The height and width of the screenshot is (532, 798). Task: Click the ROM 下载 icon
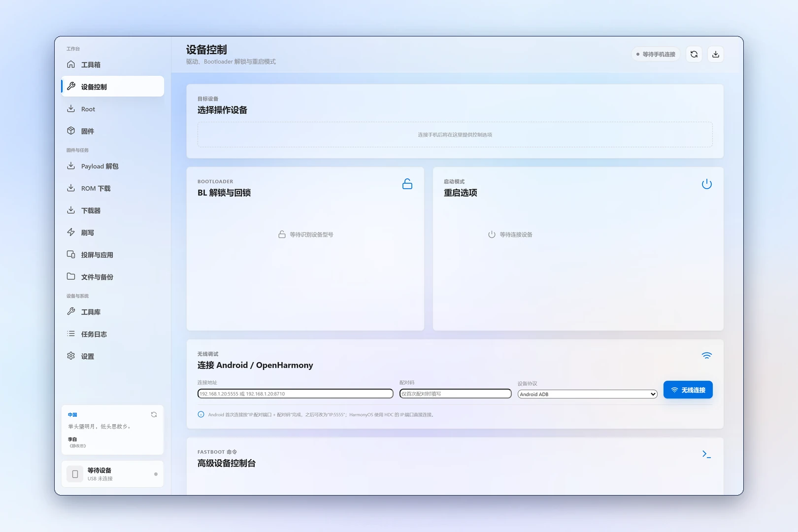point(71,188)
